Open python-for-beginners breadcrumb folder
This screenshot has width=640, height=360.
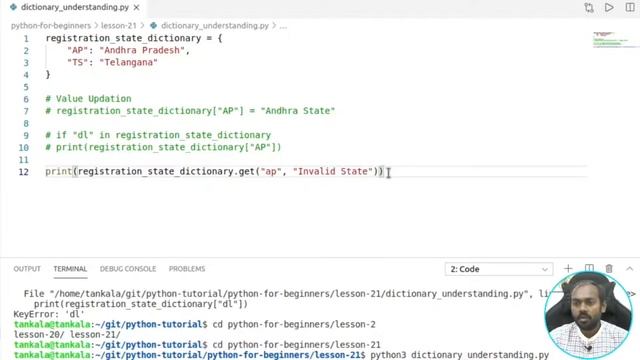coord(51,25)
